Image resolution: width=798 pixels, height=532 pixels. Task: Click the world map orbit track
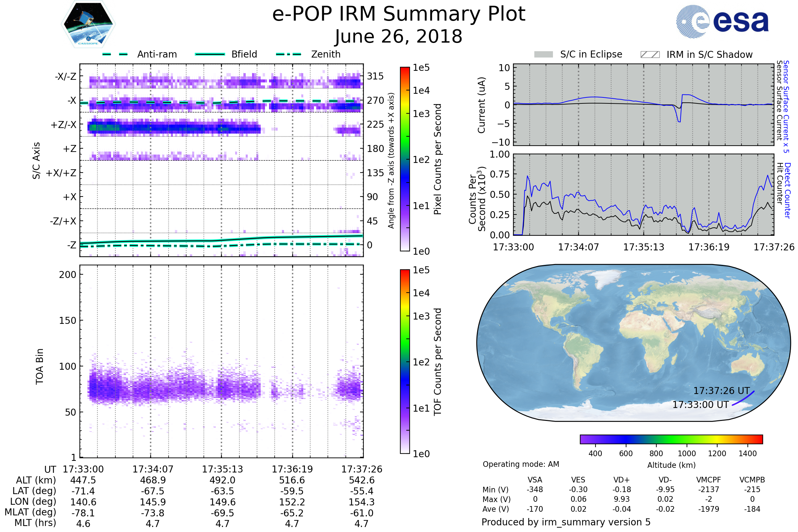coord(744,398)
